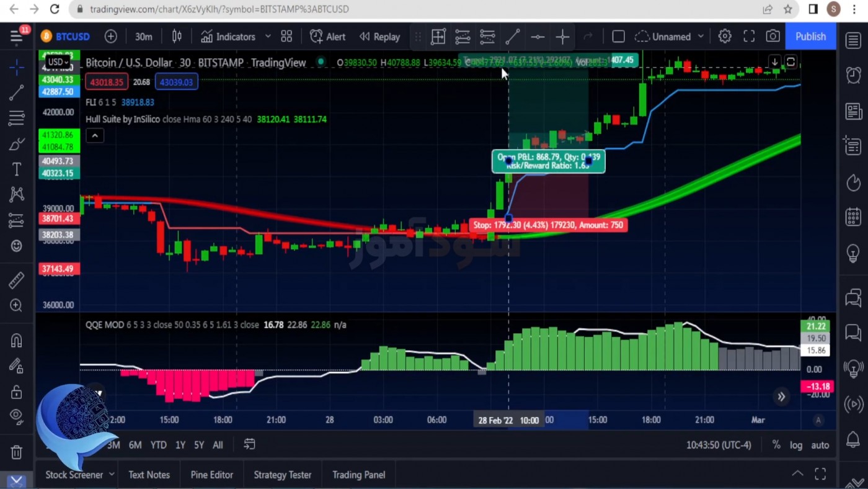Select the cross line favorite tool
This screenshot has height=489, width=868.
(x=562, y=37)
